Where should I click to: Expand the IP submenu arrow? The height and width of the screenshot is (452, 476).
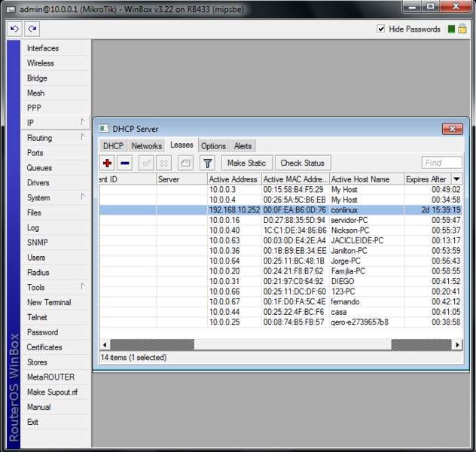pos(83,122)
